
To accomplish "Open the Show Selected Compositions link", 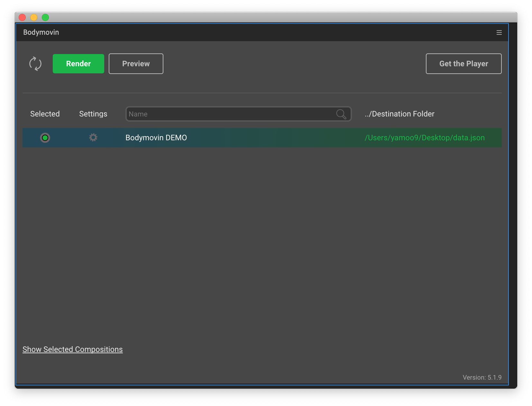I will [x=73, y=349].
